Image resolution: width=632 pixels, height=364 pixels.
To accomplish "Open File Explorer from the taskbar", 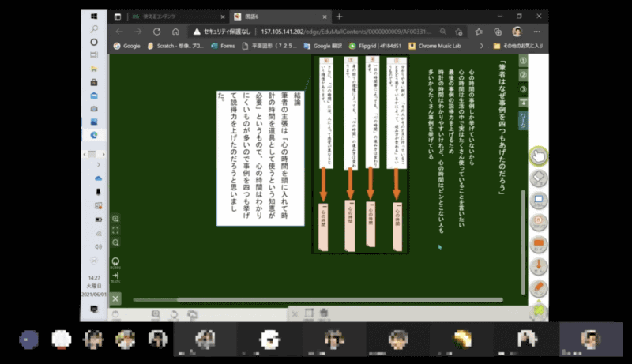I will 94,69.
